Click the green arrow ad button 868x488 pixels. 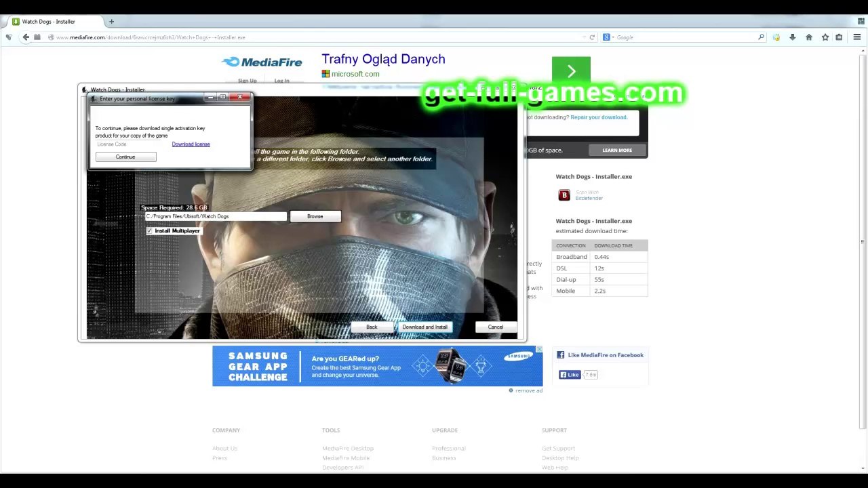point(571,71)
